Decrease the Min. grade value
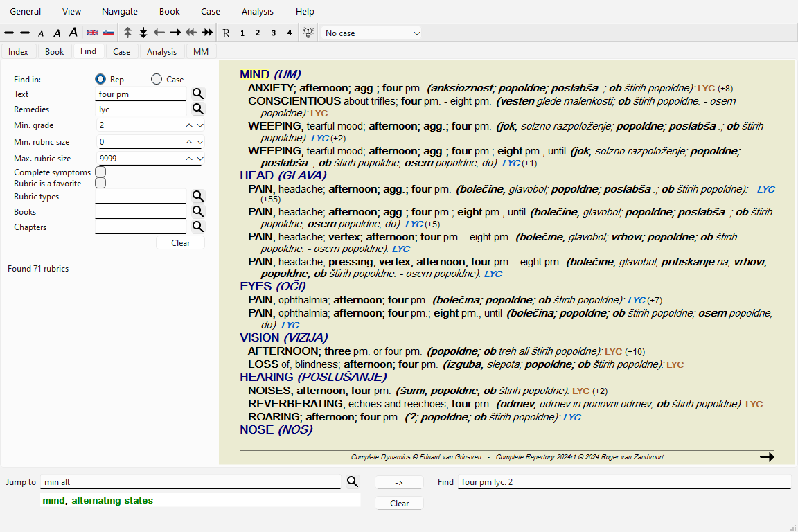The height and width of the screenshot is (532, 798). point(200,125)
